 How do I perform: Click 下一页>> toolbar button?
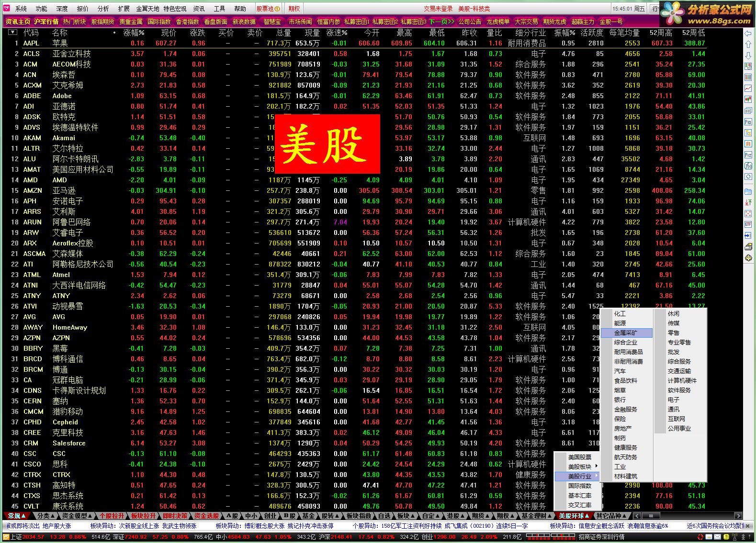tap(441, 22)
